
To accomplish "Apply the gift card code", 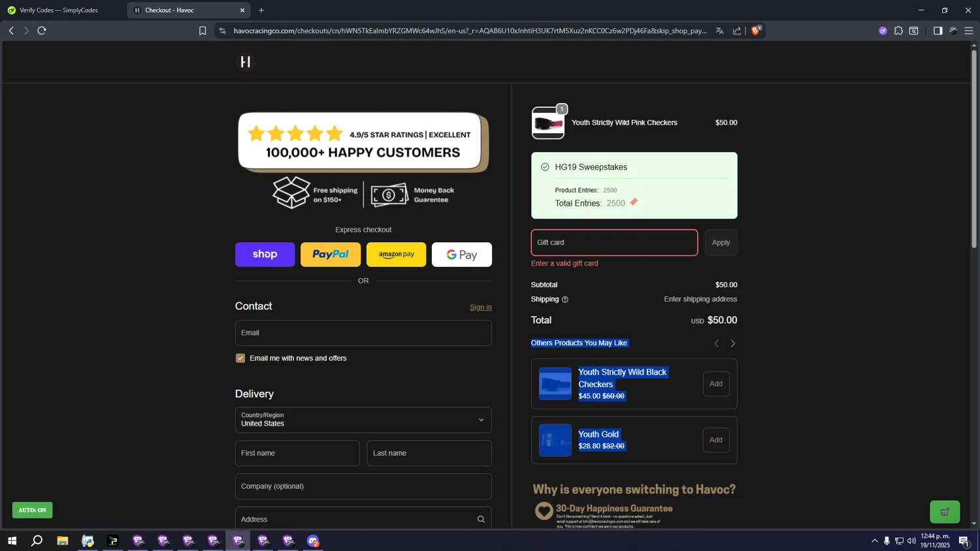I will pyautogui.click(x=721, y=243).
